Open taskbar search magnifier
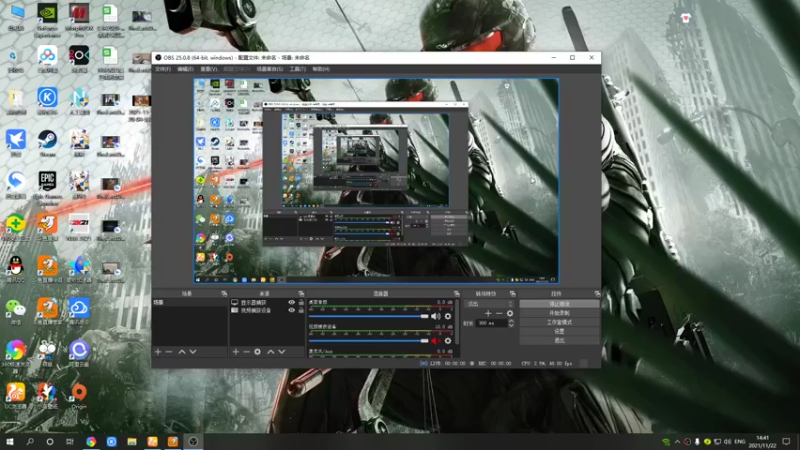The width and height of the screenshot is (800, 450). pos(30,442)
